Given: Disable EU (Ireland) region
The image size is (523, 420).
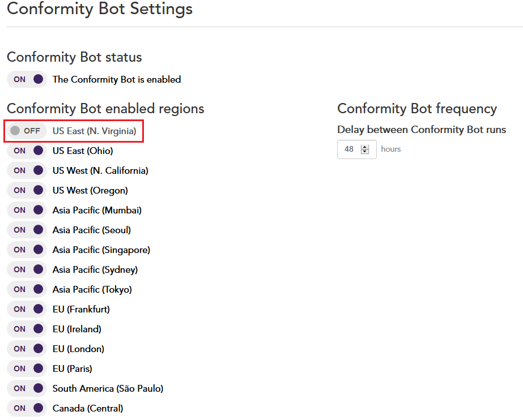Looking at the screenshot, I should tap(27, 329).
